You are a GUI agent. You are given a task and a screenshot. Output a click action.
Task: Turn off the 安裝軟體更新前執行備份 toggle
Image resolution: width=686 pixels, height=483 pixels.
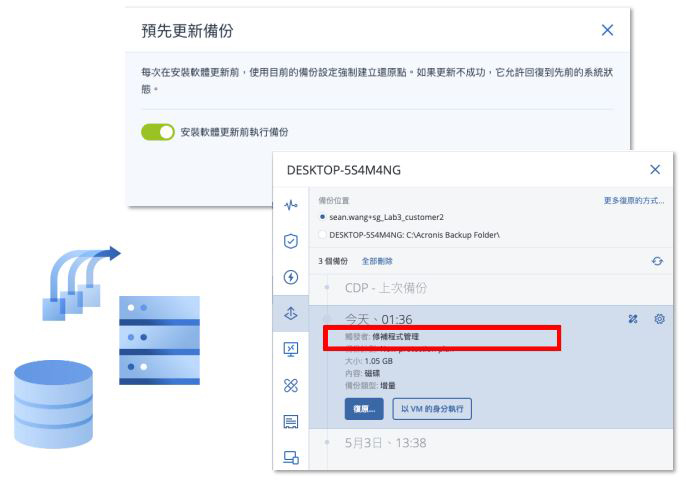click(158, 132)
